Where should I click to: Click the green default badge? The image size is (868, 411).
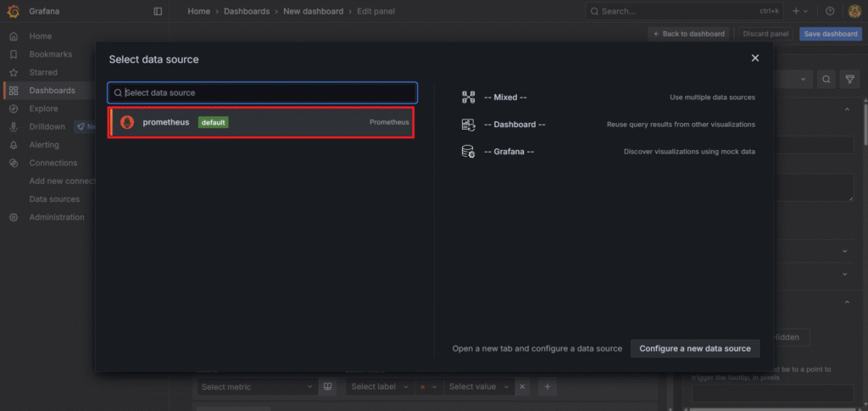[213, 122]
